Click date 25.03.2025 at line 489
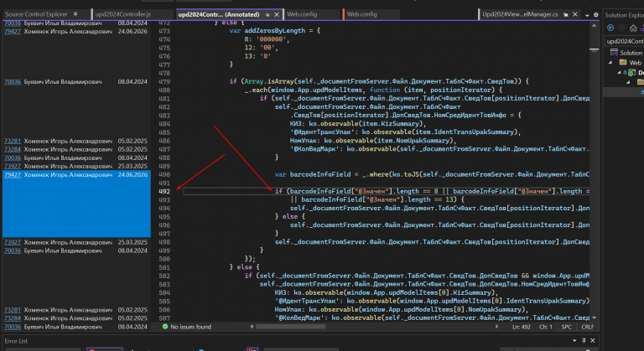 pyautogui.click(x=132, y=166)
